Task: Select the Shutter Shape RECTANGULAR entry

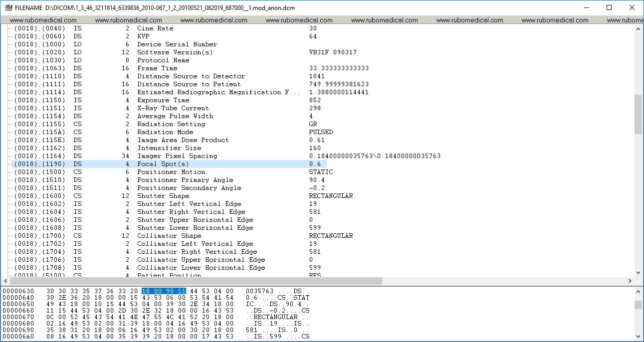Action: tap(200, 195)
